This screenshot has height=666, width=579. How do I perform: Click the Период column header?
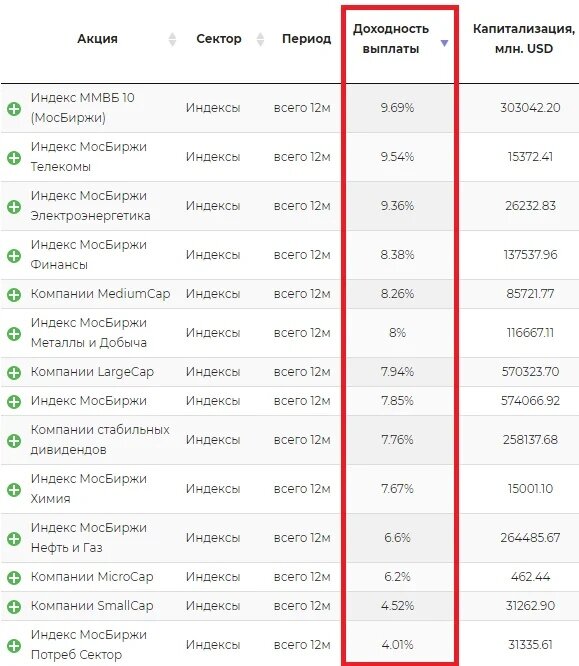tap(306, 39)
